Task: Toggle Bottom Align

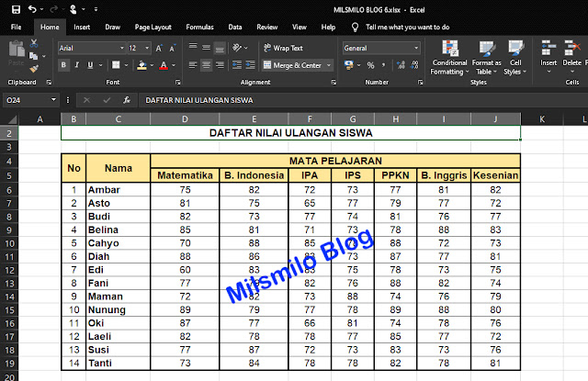Action: 220,48
